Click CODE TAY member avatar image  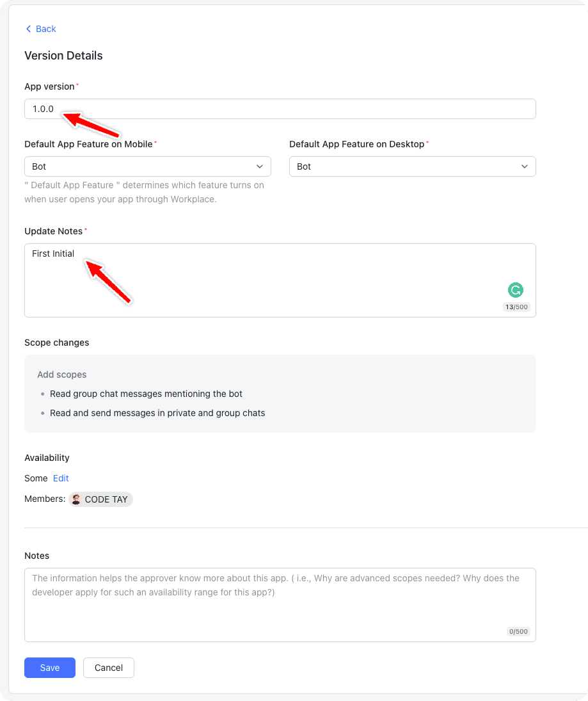coord(76,499)
